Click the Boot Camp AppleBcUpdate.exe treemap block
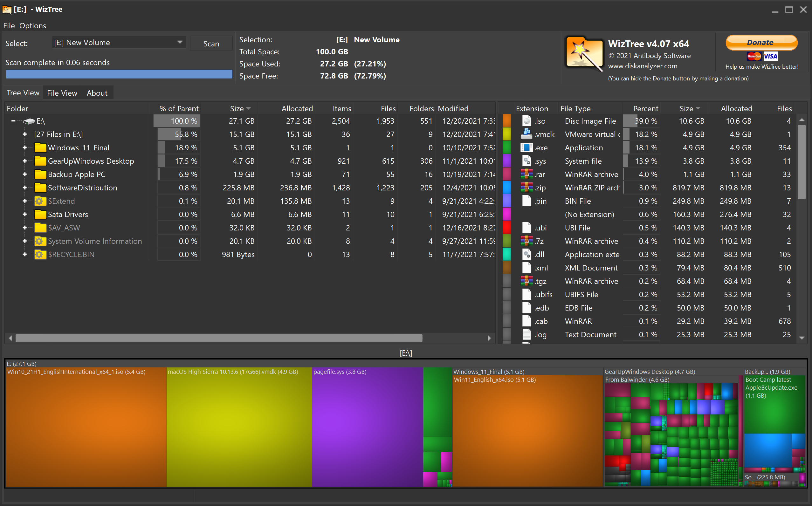The height and width of the screenshot is (506, 812). coord(774,404)
